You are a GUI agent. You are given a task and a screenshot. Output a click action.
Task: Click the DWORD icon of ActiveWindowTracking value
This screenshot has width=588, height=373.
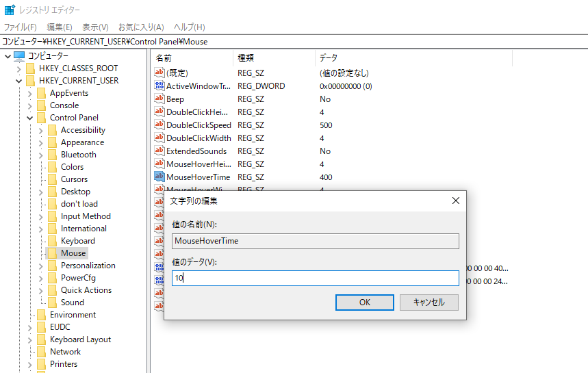[x=159, y=86]
